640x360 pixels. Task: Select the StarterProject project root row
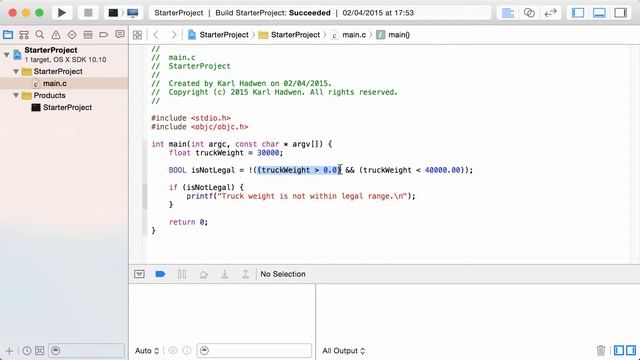(64, 54)
